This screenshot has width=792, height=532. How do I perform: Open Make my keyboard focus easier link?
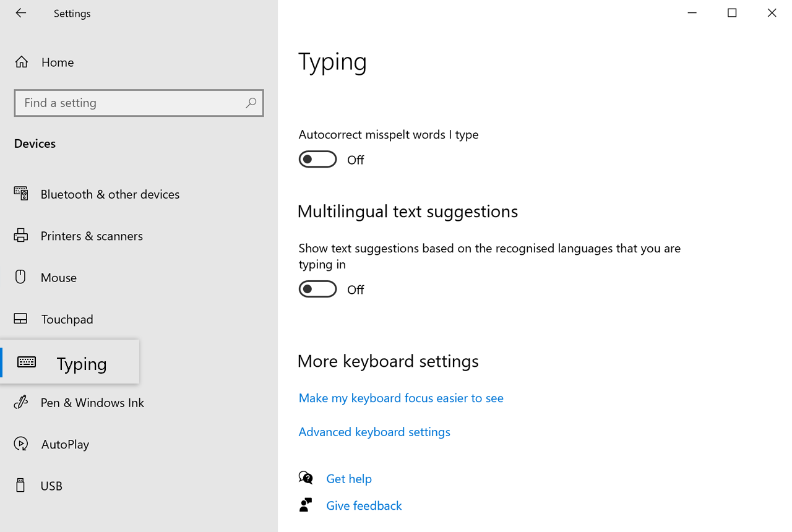(x=400, y=398)
